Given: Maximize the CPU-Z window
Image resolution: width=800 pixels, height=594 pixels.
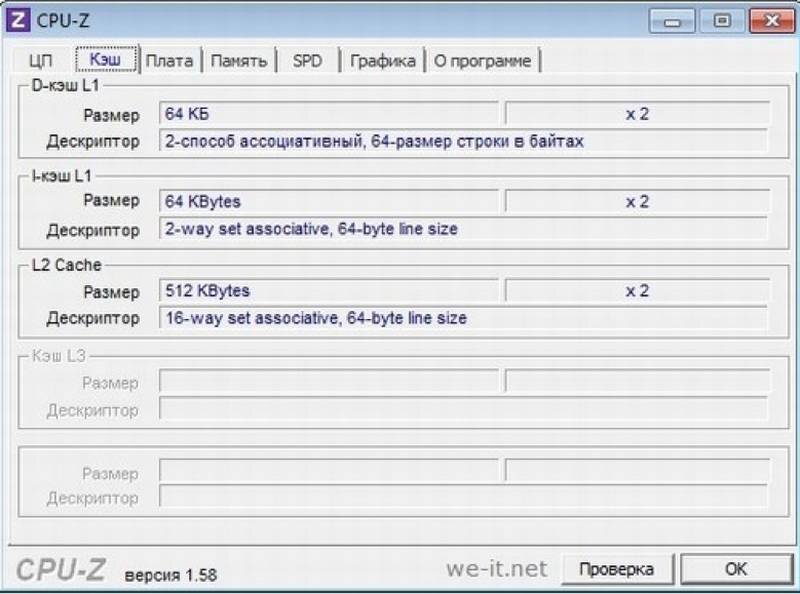Looking at the screenshot, I should point(721,21).
